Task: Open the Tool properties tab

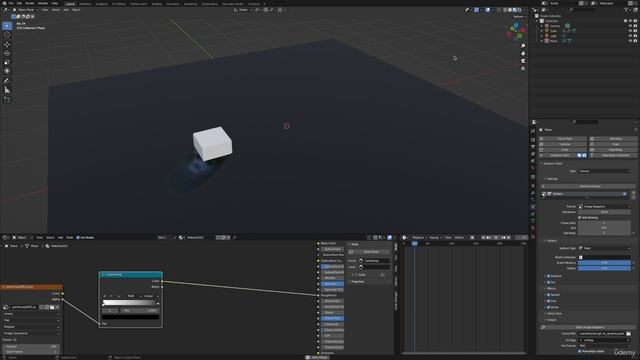Action: [533, 131]
